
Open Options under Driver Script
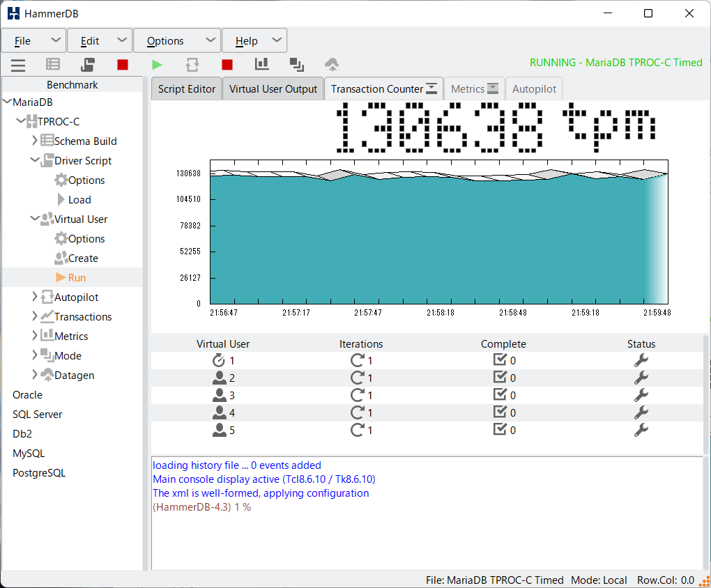click(86, 180)
